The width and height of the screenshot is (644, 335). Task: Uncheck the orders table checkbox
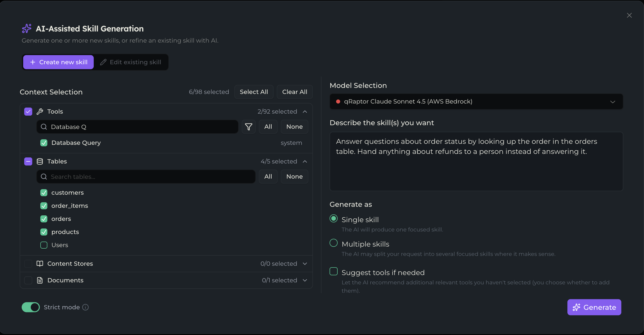click(44, 219)
